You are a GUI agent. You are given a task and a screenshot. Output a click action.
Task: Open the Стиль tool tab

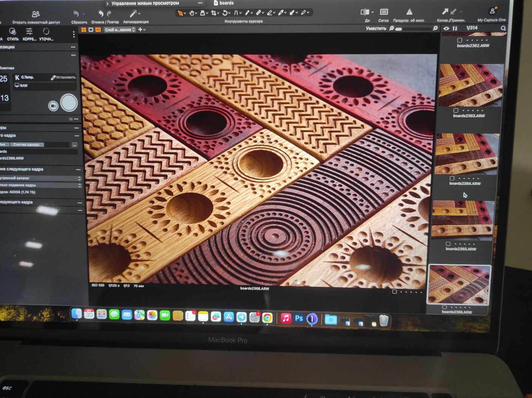12,32
